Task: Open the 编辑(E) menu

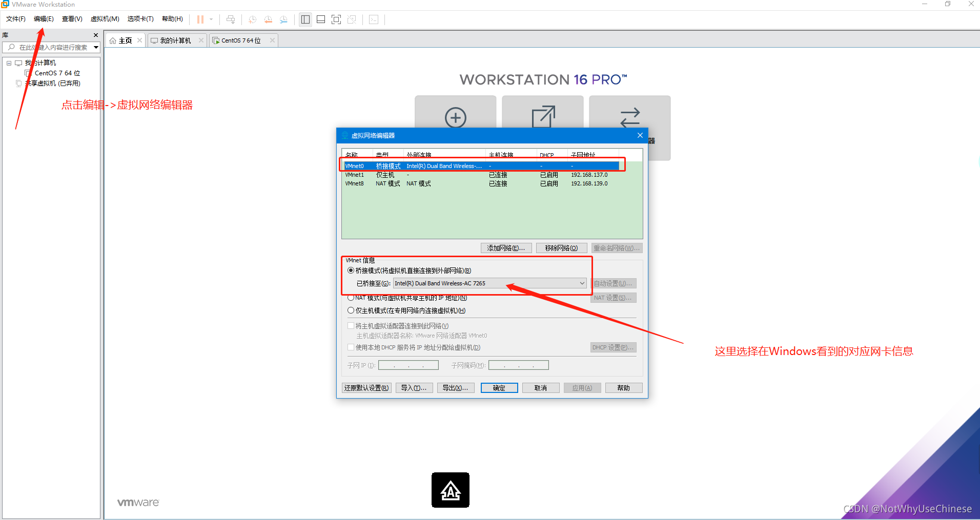Action: (x=44, y=19)
